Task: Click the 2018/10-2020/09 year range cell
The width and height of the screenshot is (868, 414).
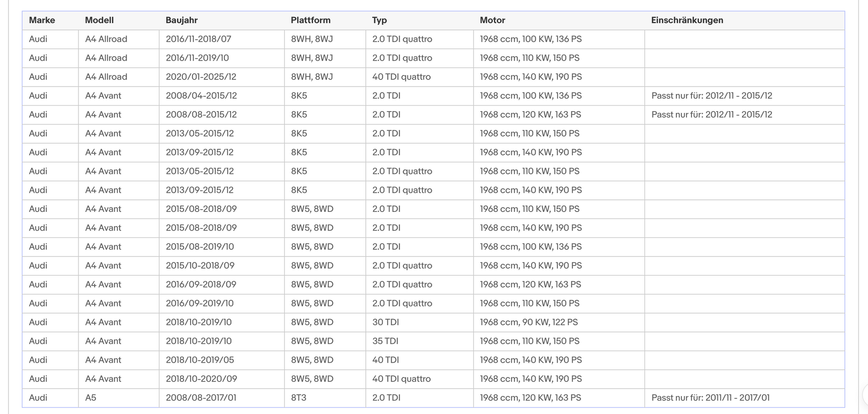Action: point(221,379)
